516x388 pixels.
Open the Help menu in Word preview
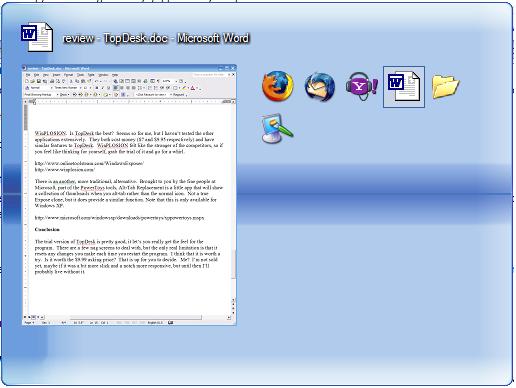(115, 75)
